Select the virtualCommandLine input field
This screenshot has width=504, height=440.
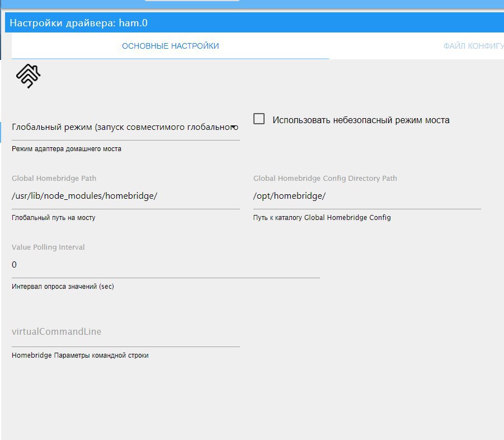(126, 334)
